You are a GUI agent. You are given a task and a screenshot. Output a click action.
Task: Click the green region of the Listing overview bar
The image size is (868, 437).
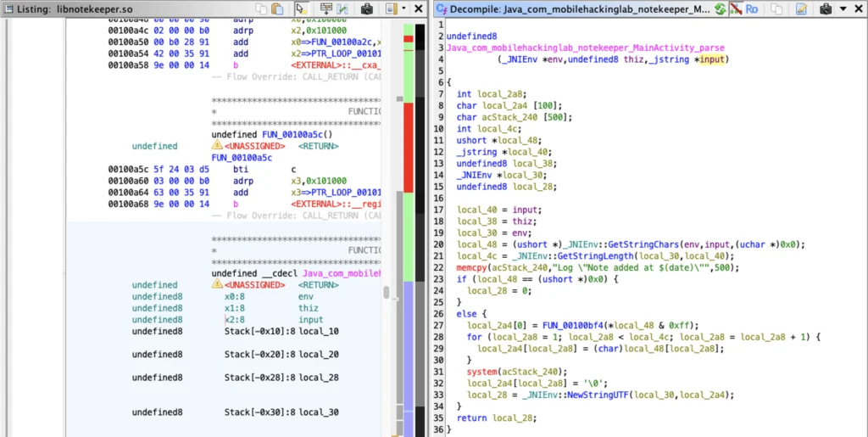click(x=408, y=237)
